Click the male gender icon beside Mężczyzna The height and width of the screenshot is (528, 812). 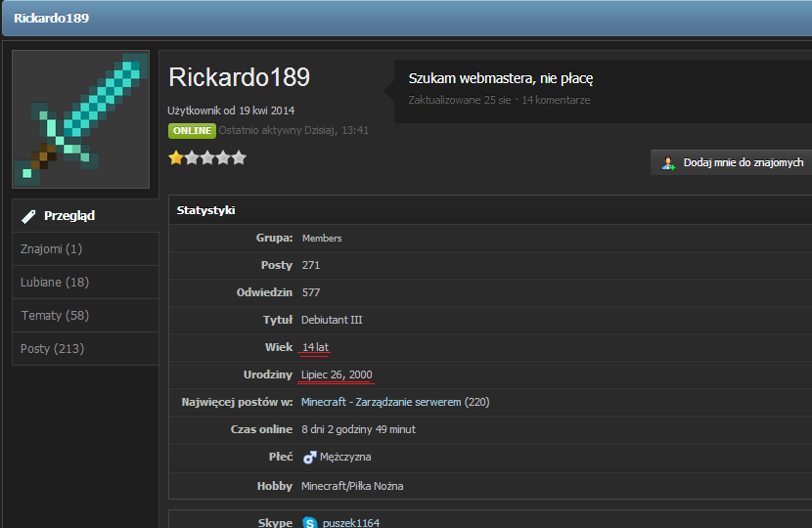(310, 457)
